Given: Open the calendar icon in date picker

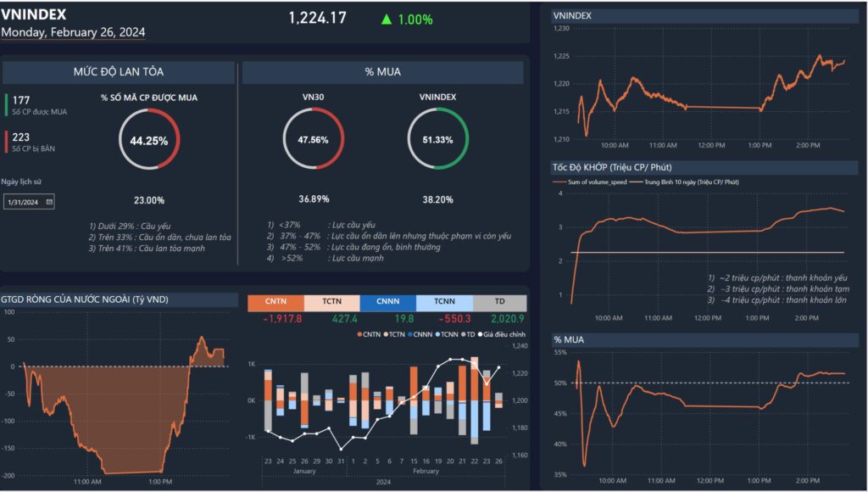Looking at the screenshot, I should coord(49,202).
